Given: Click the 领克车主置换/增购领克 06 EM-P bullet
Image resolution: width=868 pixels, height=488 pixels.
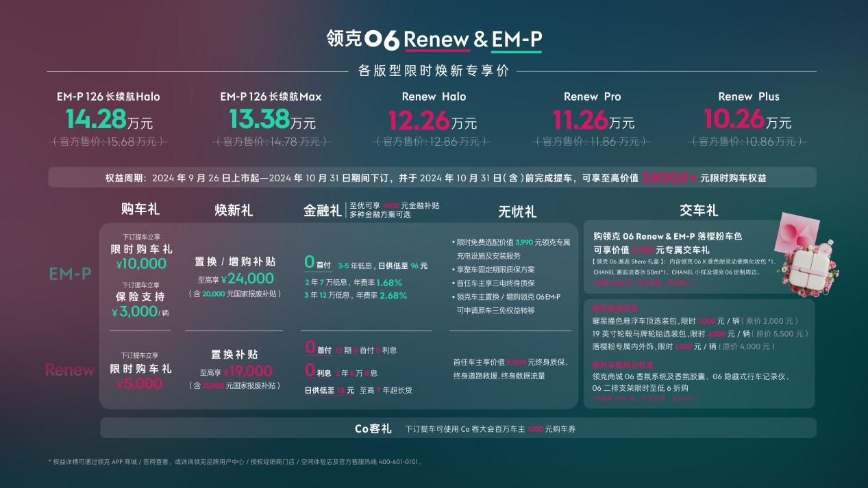Looking at the screenshot, I should [507, 303].
